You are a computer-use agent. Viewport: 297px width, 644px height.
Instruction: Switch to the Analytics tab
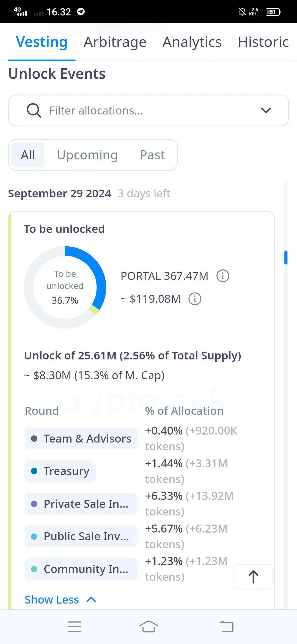[192, 42]
